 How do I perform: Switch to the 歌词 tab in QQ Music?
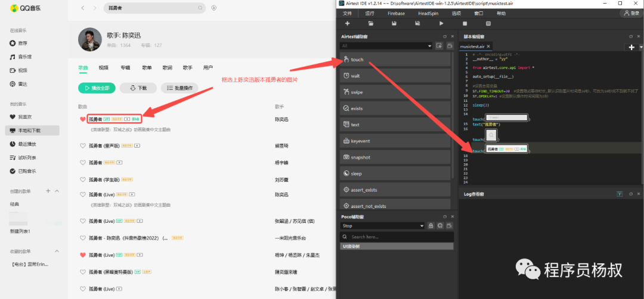pos(167,68)
